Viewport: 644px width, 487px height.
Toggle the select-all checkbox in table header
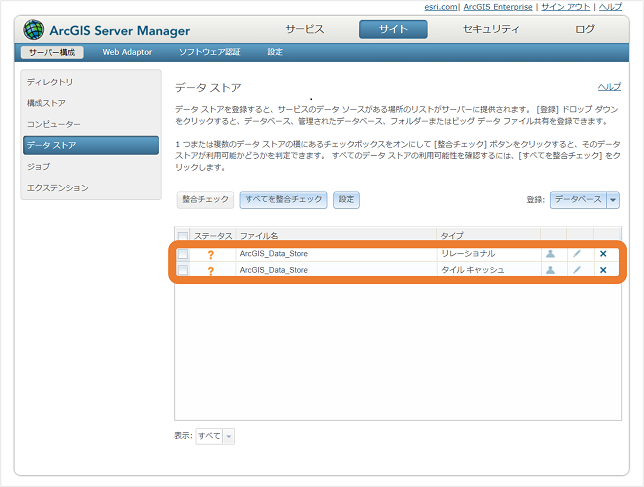point(183,236)
